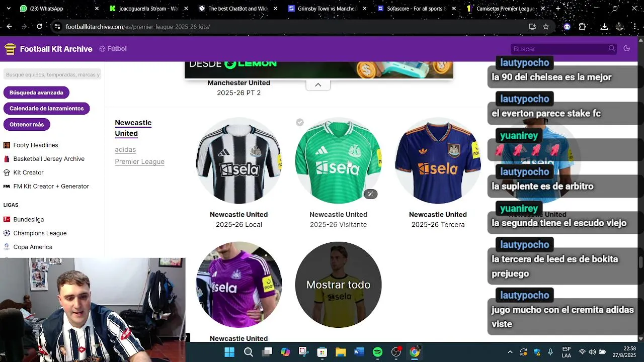Switch to the Sofascore tab
The image size is (644, 362).
[417, 9]
